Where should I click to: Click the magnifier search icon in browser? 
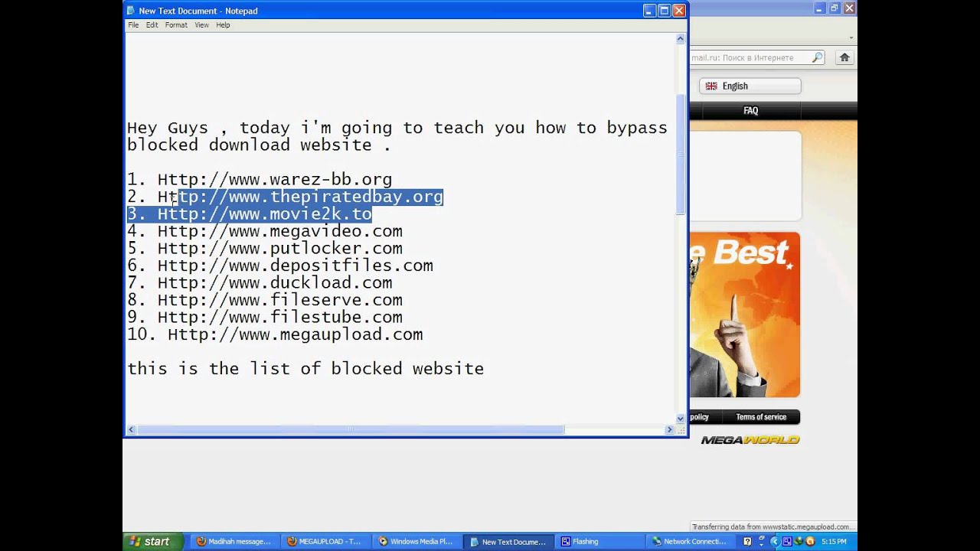click(817, 57)
